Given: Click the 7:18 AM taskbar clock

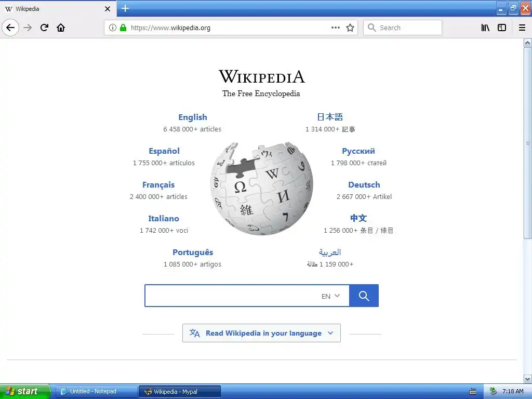Looking at the screenshot, I should pyautogui.click(x=513, y=392).
